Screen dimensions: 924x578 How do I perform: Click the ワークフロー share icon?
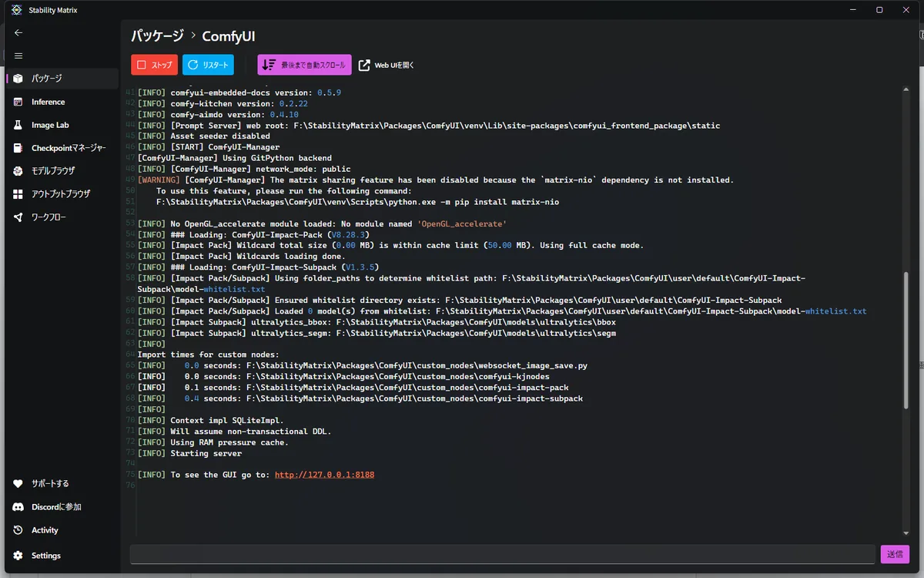pos(18,217)
